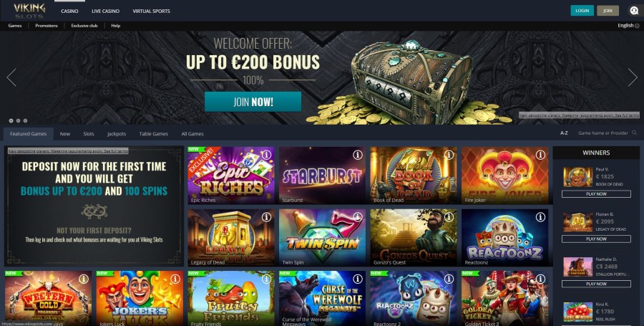Click the Join Now! banner button
Viewport: 644px width, 326px height.
click(x=253, y=102)
